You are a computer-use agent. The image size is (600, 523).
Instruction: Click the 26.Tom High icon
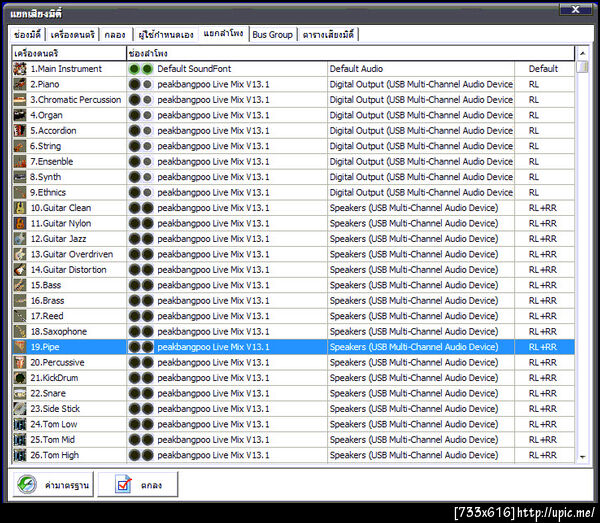tap(20, 455)
